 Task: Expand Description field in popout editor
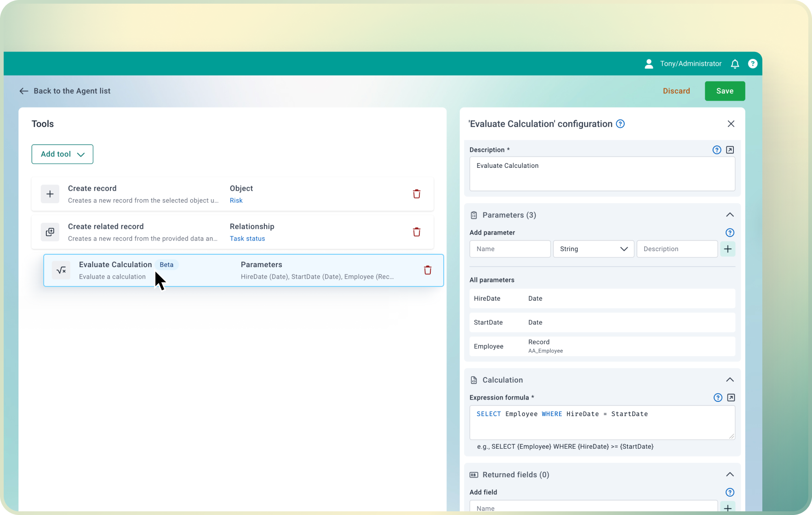tap(730, 150)
